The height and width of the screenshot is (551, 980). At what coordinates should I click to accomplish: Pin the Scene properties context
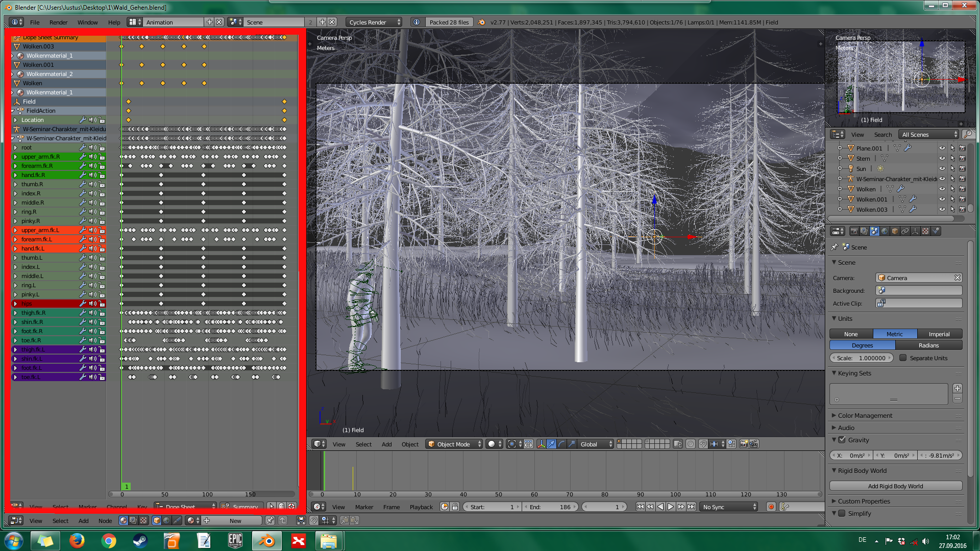[835, 247]
